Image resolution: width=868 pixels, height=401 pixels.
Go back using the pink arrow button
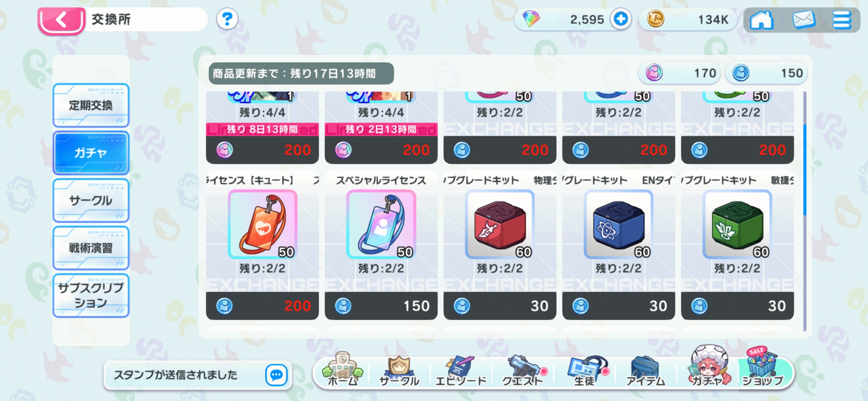62,20
